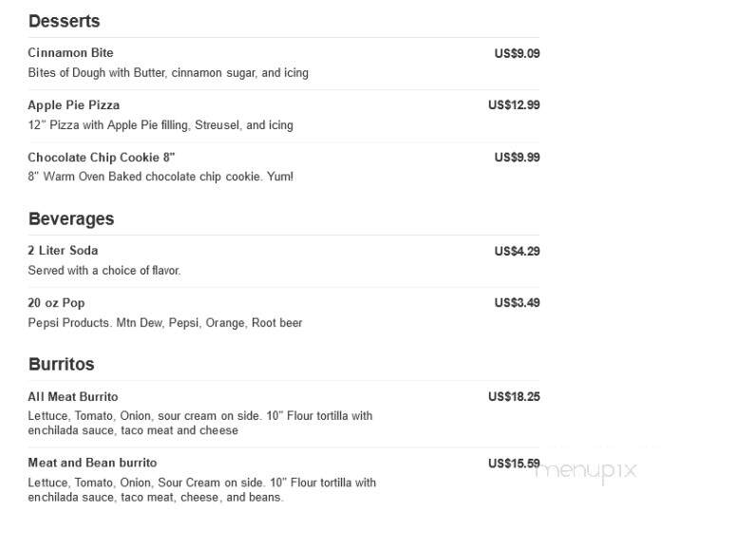Click the menupix watermark logo

(x=586, y=471)
